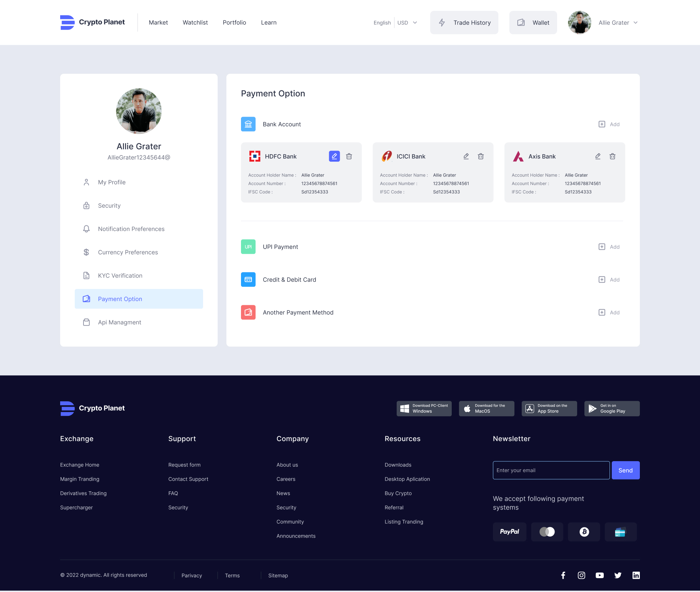700x592 pixels.
Task: Click the Twitter bird icon in footer
Action: tap(618, 575)
